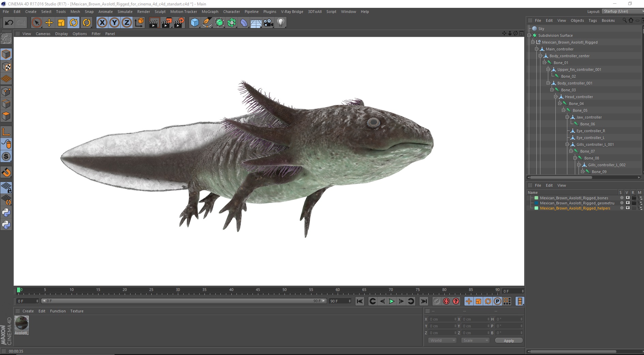This screenshot has height=355, width=644.
Task: Select the Scale tool in top toolbar
Action: pyautogui.click(x=61, y=23)
